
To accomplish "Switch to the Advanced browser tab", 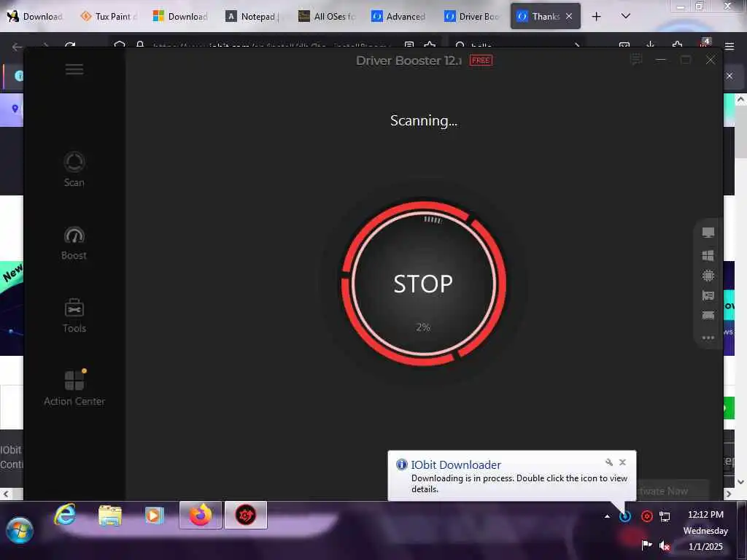I will click(399, 16).
